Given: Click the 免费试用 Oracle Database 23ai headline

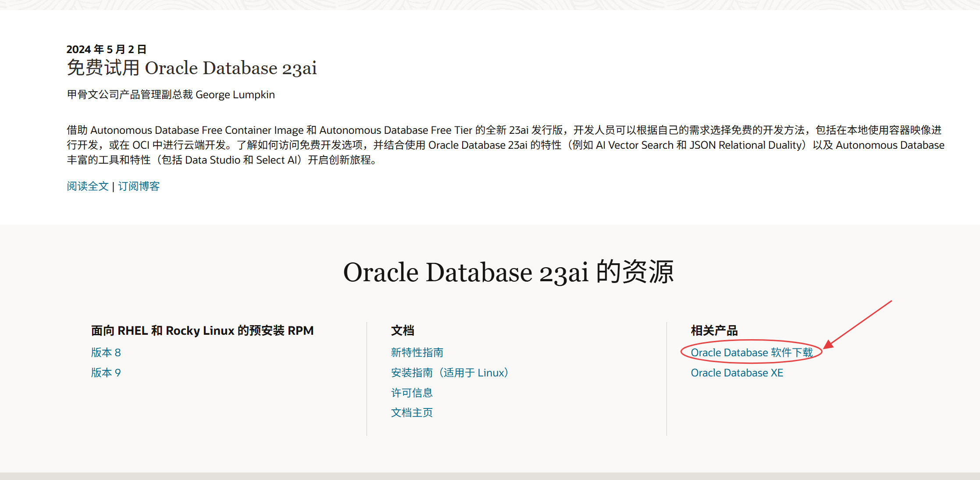Looking at the screenshot, I should pos(192,68).
